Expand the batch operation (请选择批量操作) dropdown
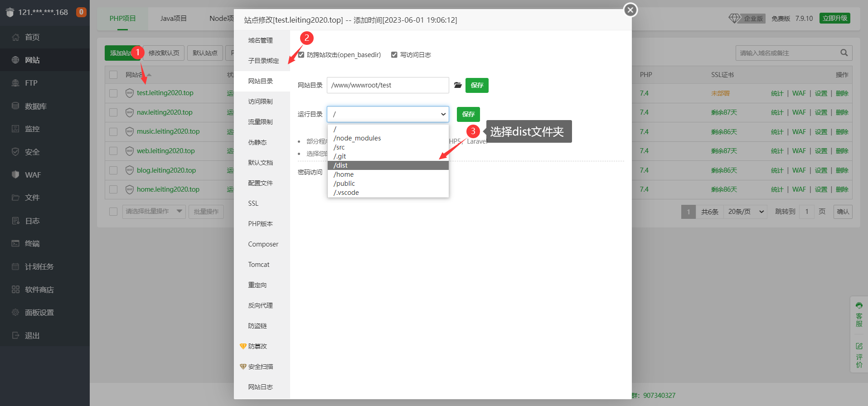Viewport: 868px width, 406px height. click(154, 212)
